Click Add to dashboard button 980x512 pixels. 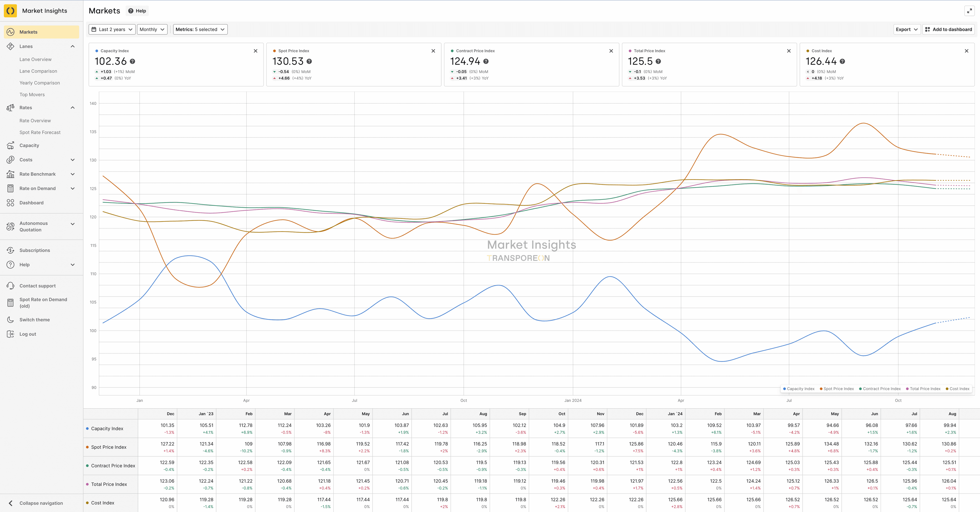pyautogui.click(x=948, y=29)
